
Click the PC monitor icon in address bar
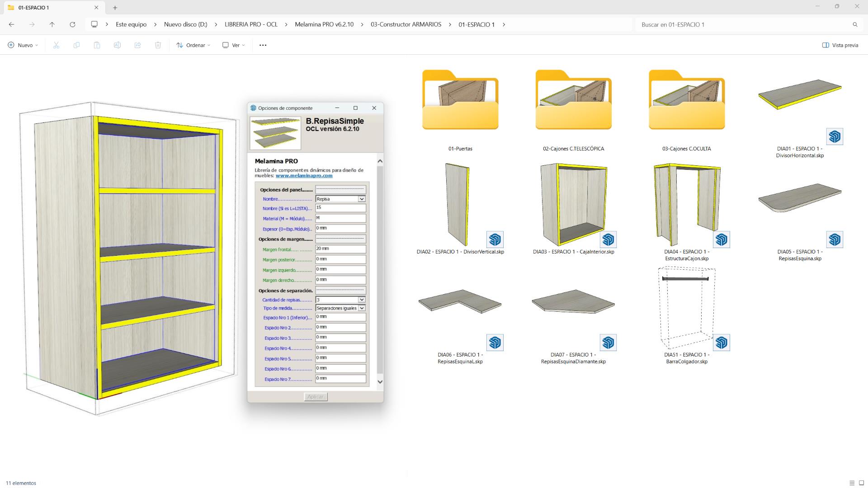pyautogui.click(x=94, y=24)
